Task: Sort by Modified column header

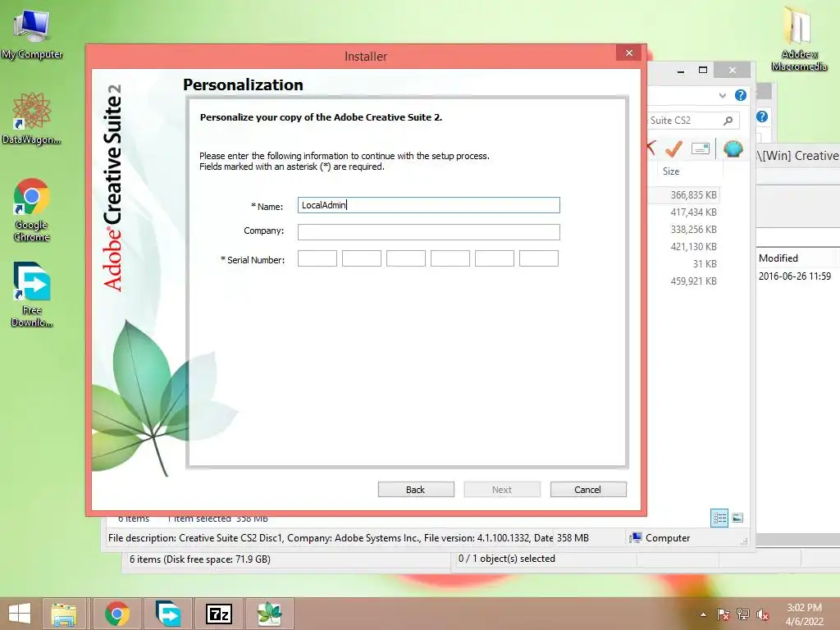Action: click(778, 258)
